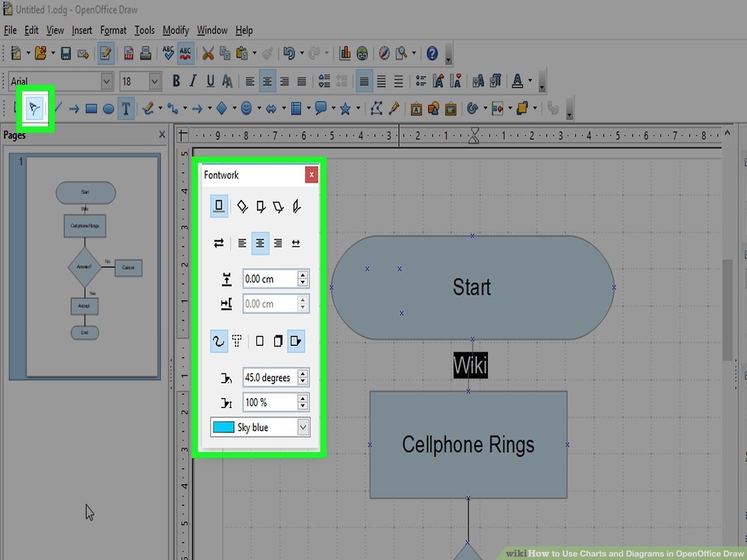Toggle Bold text formatting
This screenshot has height=560, width=747.
pos(176,82)
